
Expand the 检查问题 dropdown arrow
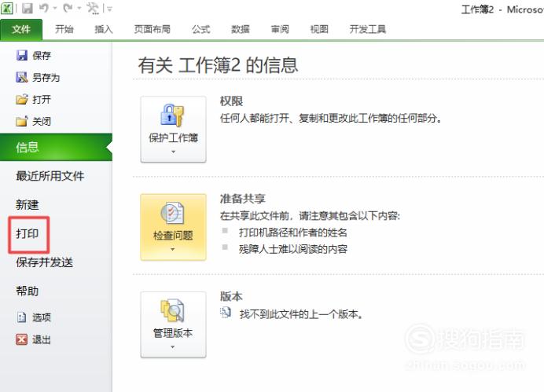pyautogui.click(x=173, y=249)
